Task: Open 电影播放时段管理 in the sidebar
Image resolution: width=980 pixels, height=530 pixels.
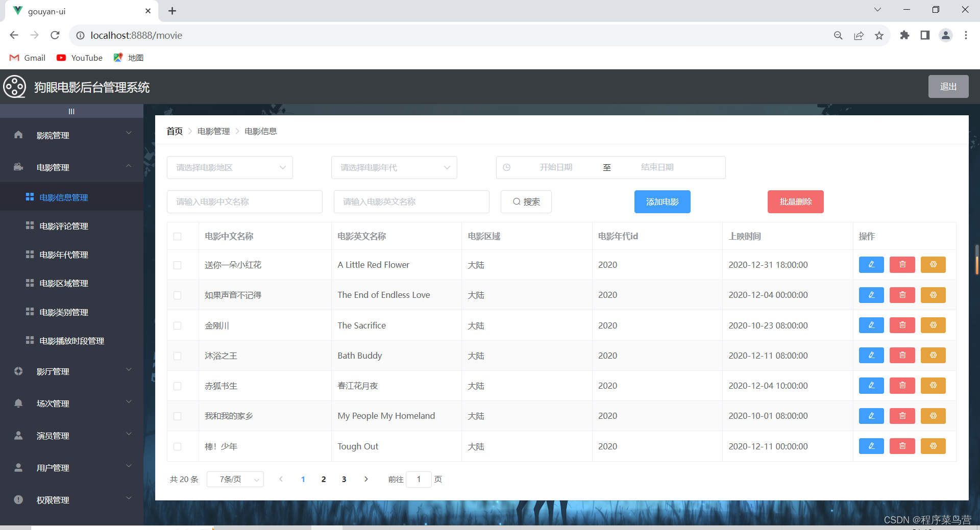Action: [x=71, y=341]
